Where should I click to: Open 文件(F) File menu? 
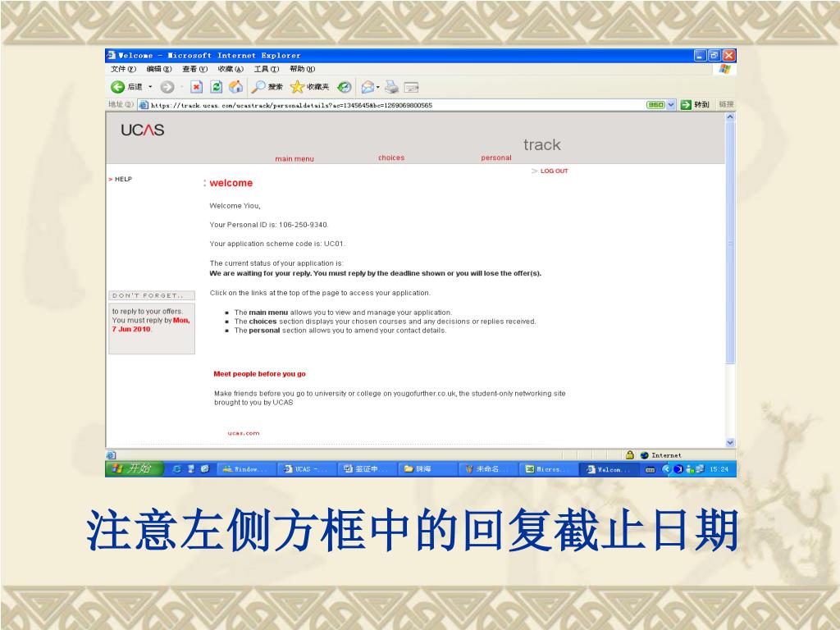[x=123, y=69]
